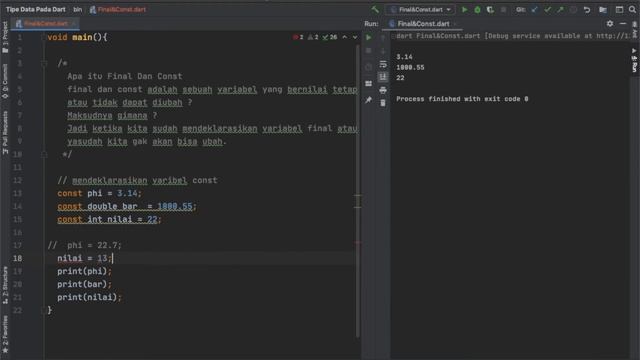Rerun program from the Run panel play icon
The image size is (640, 360).
[x=369, y=38]
